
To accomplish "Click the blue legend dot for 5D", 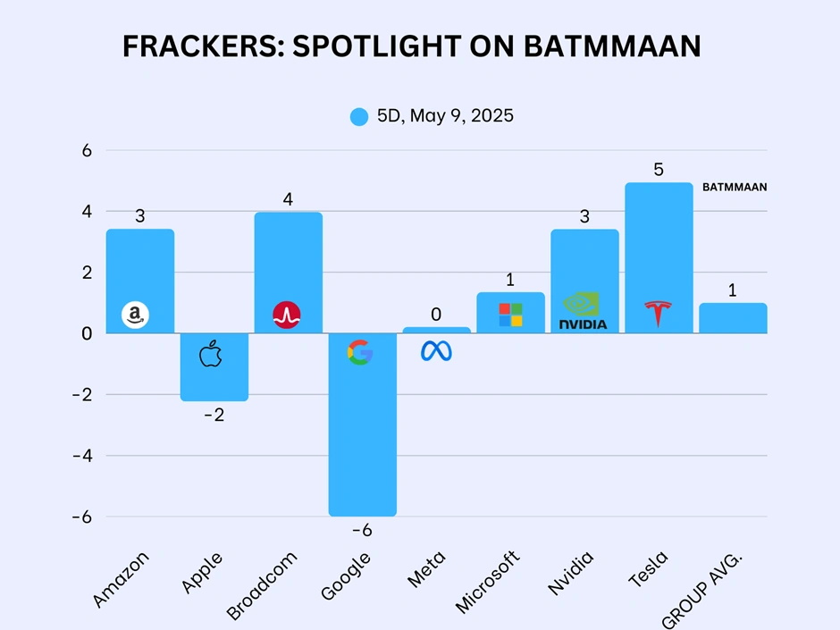I will 359,116.
